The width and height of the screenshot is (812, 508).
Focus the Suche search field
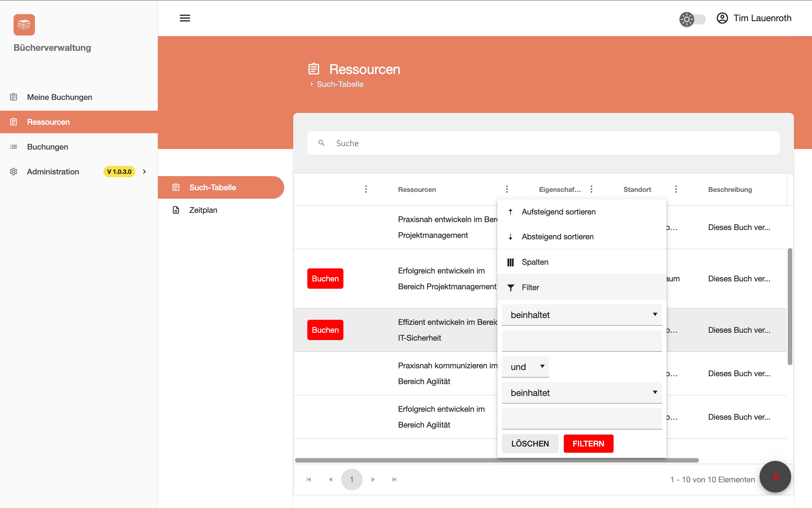click(543, 143)
